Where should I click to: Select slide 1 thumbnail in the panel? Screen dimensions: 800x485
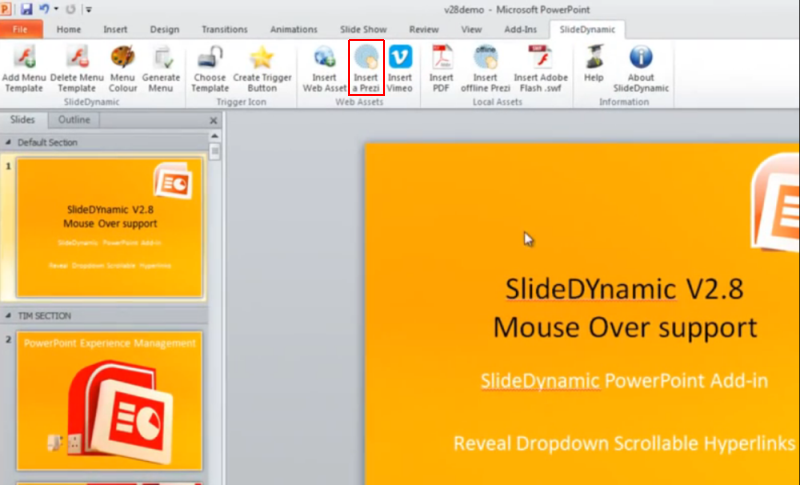(x=110, y=227)
